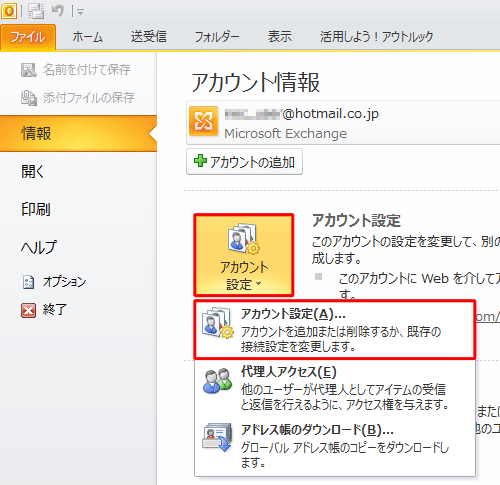Click the アカウント設定(A)... menu item icon

click(x=218, y=323)
